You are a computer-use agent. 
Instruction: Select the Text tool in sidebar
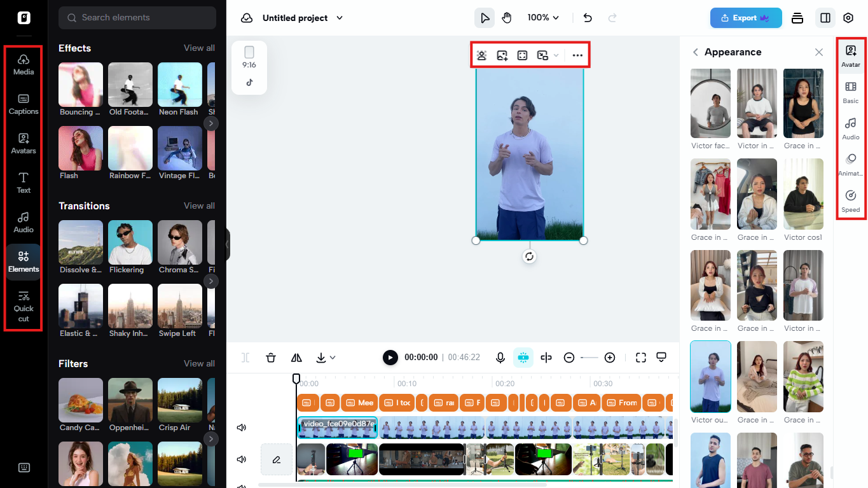[23, 183]
